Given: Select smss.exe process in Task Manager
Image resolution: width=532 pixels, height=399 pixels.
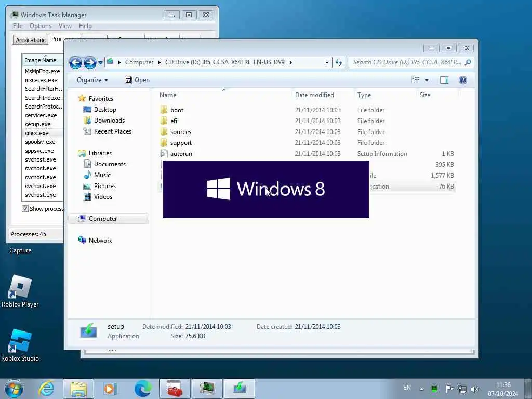Looking at the screenshot, I should (x=37, y=134).
